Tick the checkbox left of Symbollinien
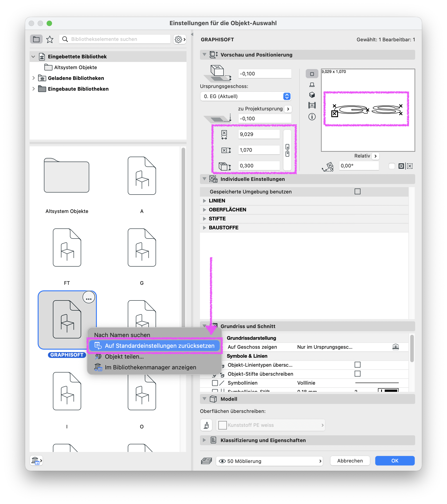The image size is (447, 504). click(215, 383)
